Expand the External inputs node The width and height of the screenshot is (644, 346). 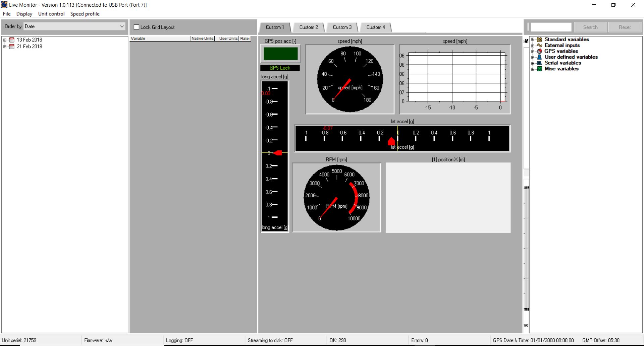(x=533, y=46)
